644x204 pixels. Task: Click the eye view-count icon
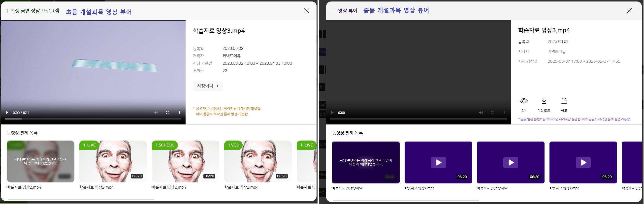[x=523, y=101]
